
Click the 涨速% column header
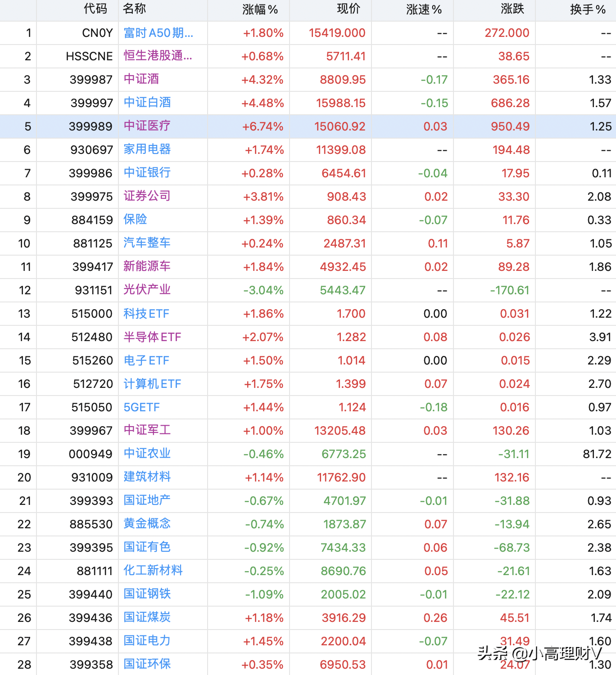tap(424, 9)
